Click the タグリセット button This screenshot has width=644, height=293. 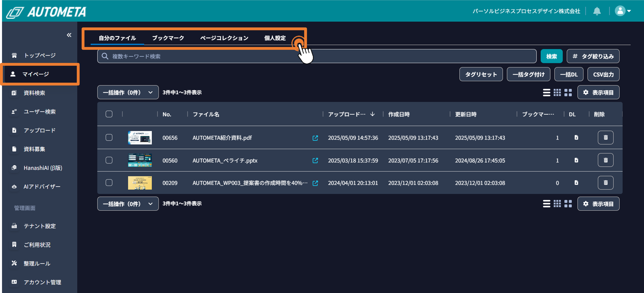(x=481, y=74)
